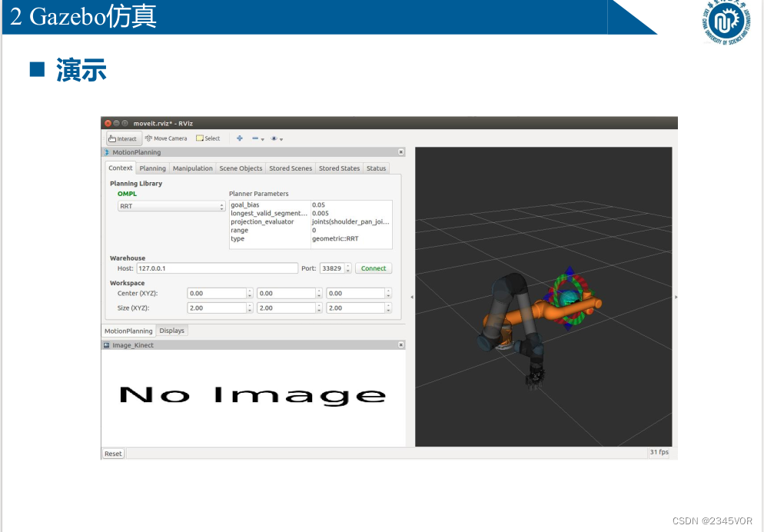Switch to the Planning tab
Screen dimensions: 764x532
point(152,168)
